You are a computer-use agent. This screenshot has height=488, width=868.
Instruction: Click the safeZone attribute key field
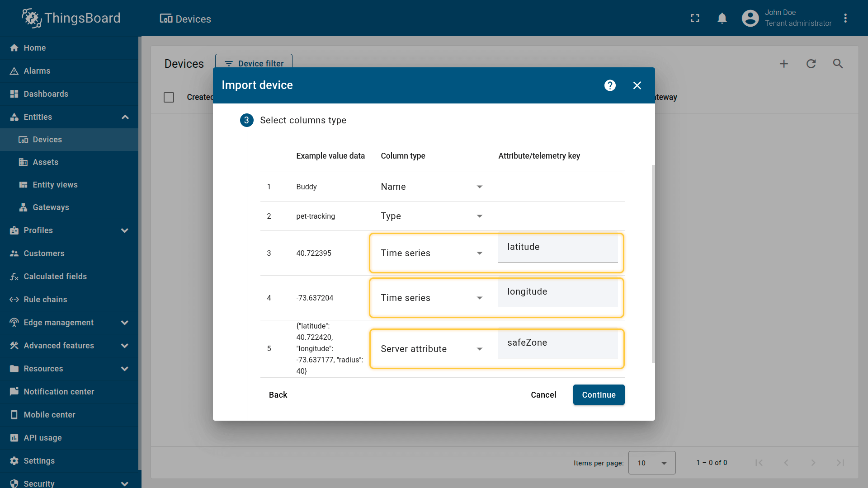(557, 343)
